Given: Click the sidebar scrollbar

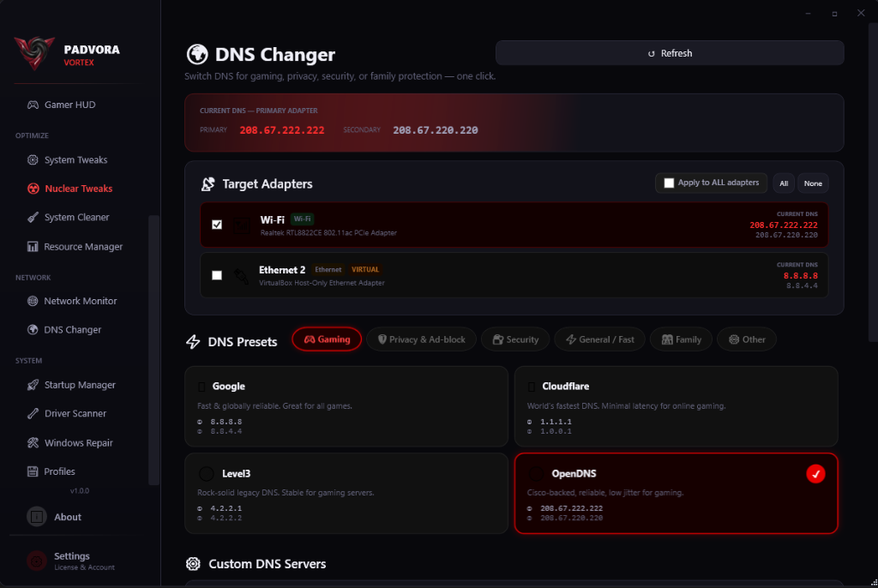Looking at the screenshot, I should tap(153, 350).
